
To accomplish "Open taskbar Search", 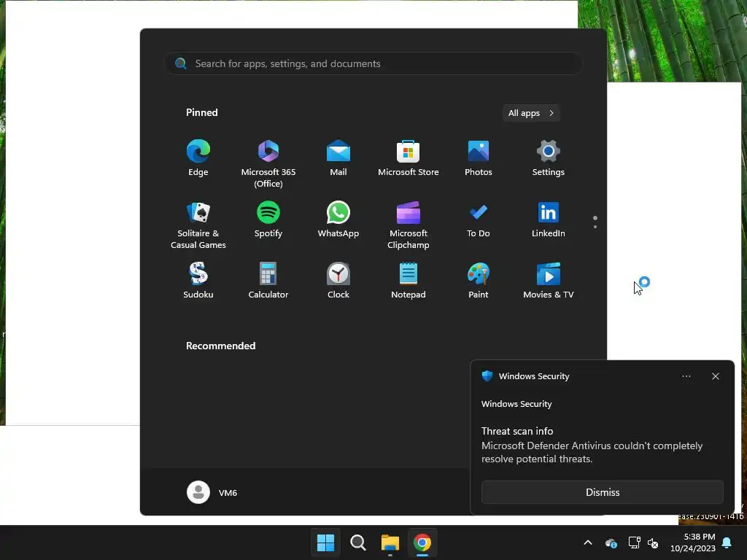I will pyautogui.click(x=357, y=542).
